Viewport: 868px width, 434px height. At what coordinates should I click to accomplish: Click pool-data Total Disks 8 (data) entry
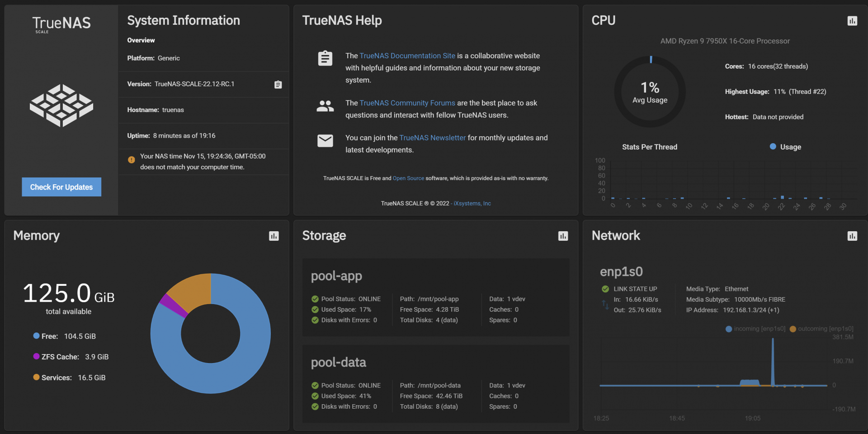coord(429,406)
